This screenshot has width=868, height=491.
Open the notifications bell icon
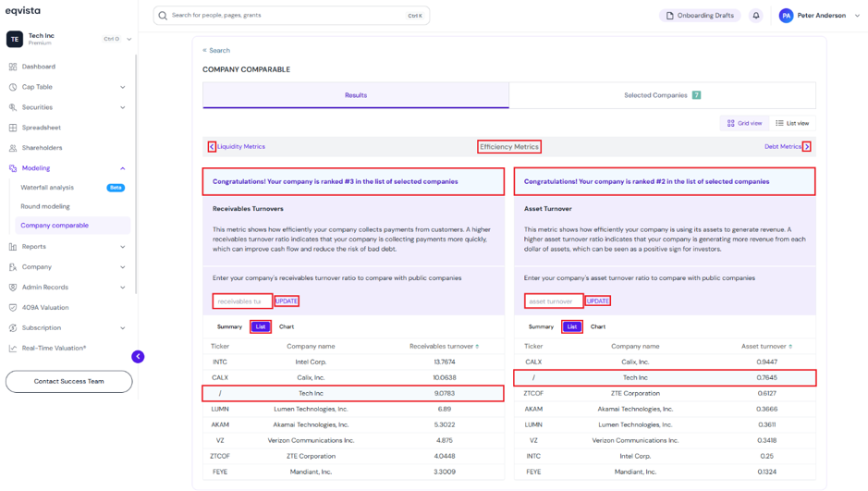pos(755,16)
